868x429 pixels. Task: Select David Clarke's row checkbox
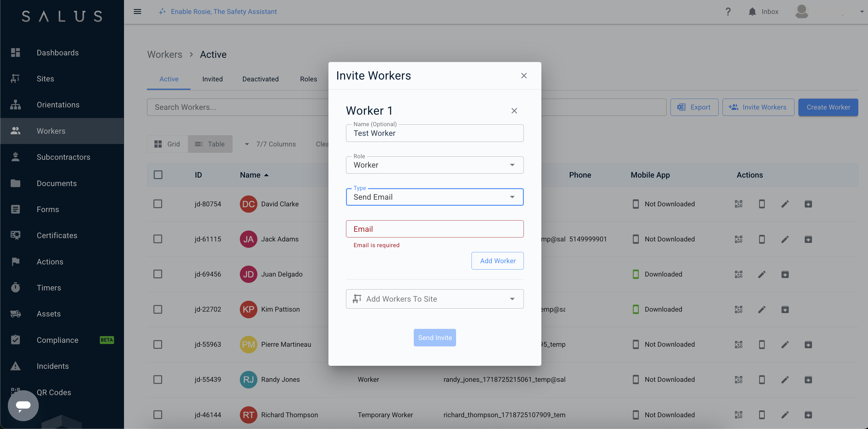point(158,204)
